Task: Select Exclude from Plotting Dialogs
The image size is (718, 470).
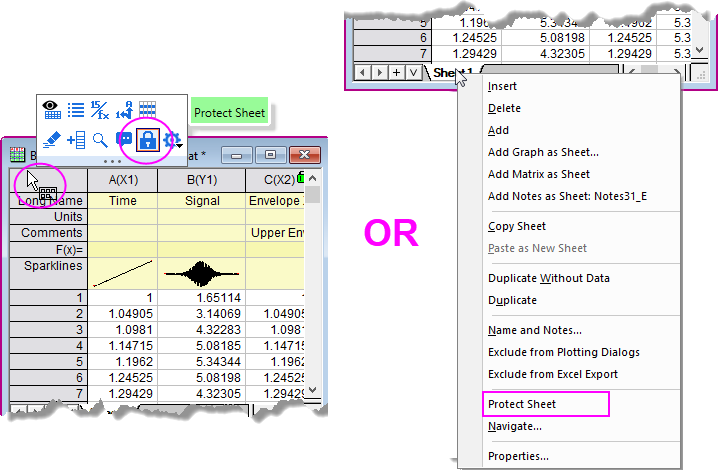Action: (x=564, y=352)
